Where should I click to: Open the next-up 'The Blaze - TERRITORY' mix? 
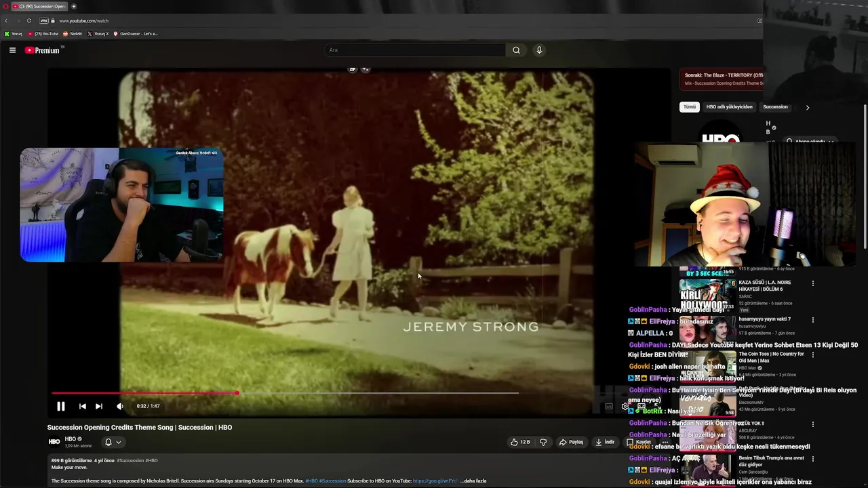[722, 79]
